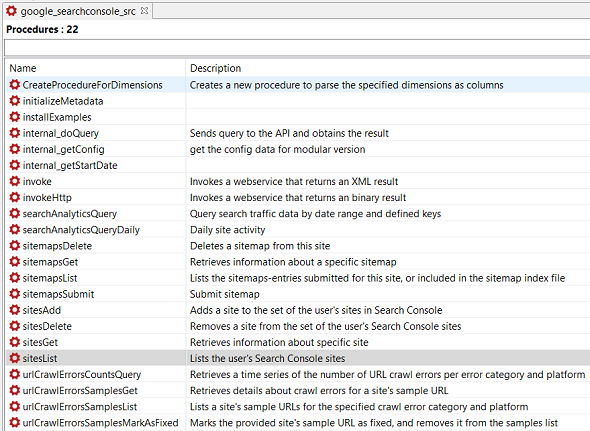Click the gear icon beside installExamples
Viewport: 590px width, 431px height.
point(14,117)
